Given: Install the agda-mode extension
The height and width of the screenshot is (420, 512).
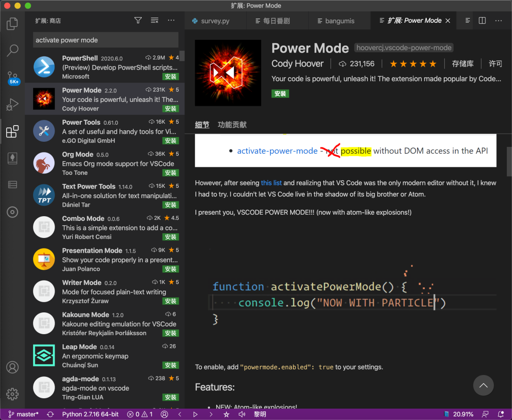Looking at the screenshot, I should tap(171, 397).
